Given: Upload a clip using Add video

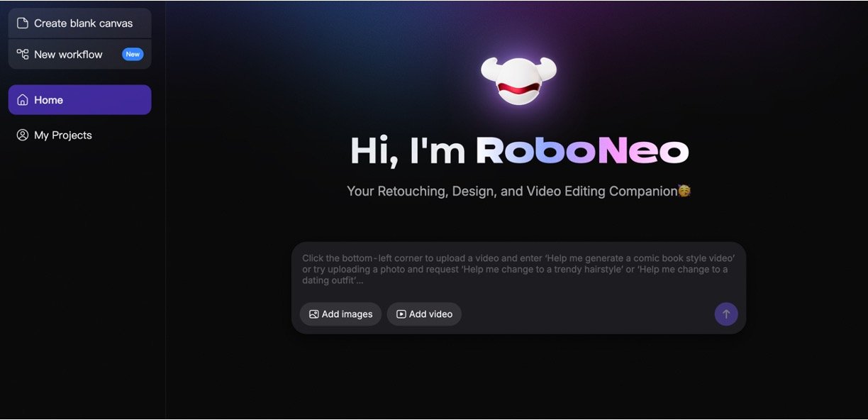Looking at the screenshot, I should [x=423, y=314].
